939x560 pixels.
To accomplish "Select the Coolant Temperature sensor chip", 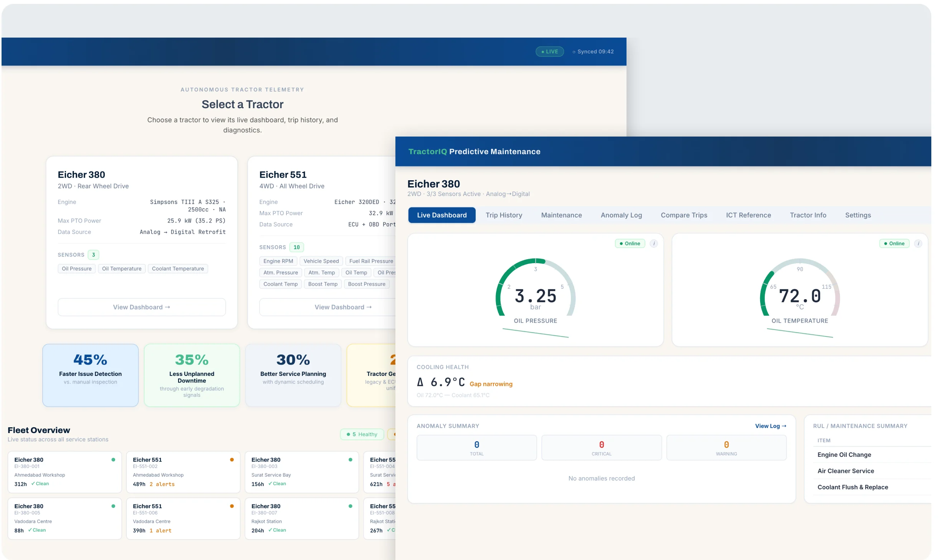I will tap(178, 269).
